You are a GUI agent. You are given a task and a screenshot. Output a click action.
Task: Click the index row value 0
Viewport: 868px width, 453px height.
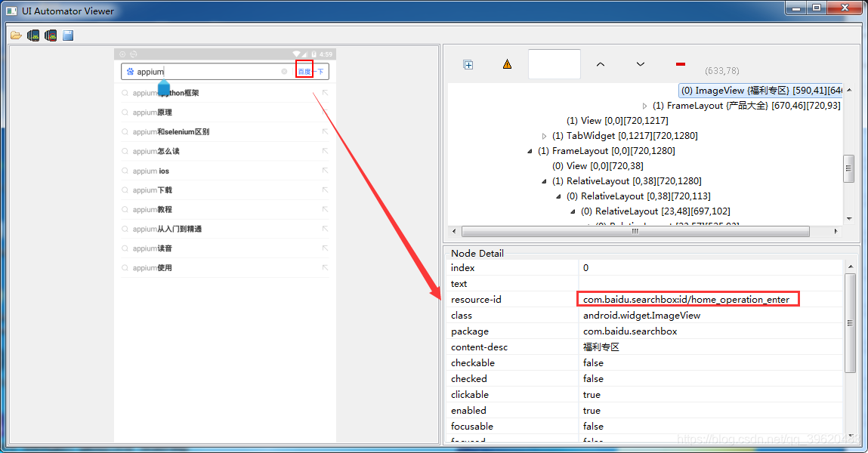click(585, 268)
